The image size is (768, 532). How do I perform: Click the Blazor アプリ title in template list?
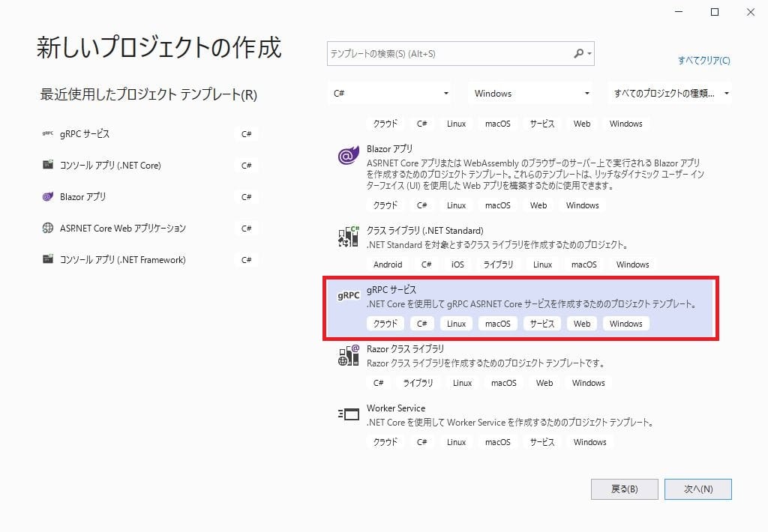[389, 149]
